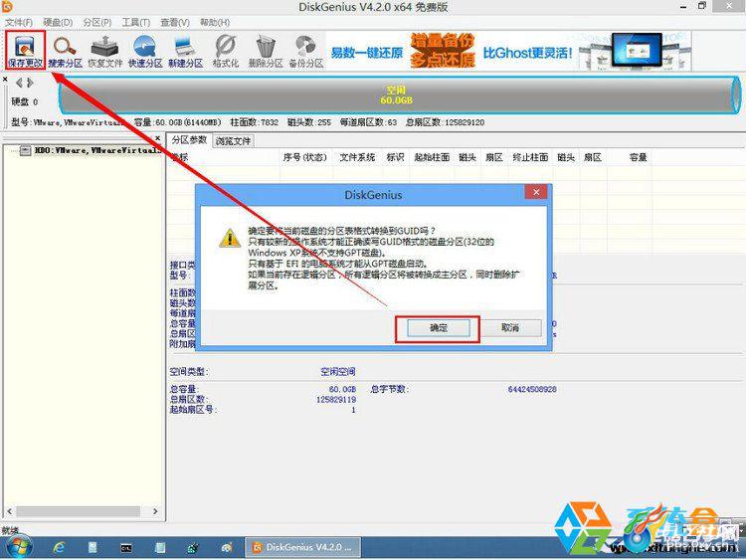Screen dimensions: 746x560
Task: Cancel the GUID conversion with 取消
Action: (510, 328)
